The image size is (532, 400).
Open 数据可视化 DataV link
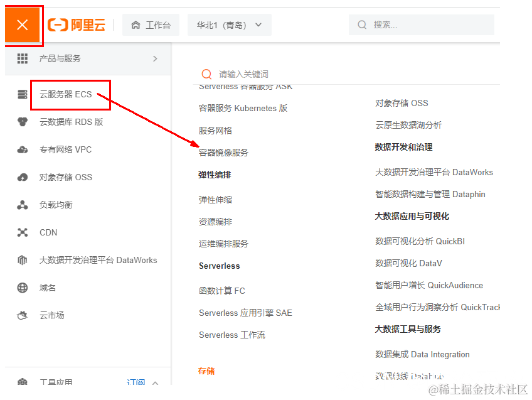408,264
